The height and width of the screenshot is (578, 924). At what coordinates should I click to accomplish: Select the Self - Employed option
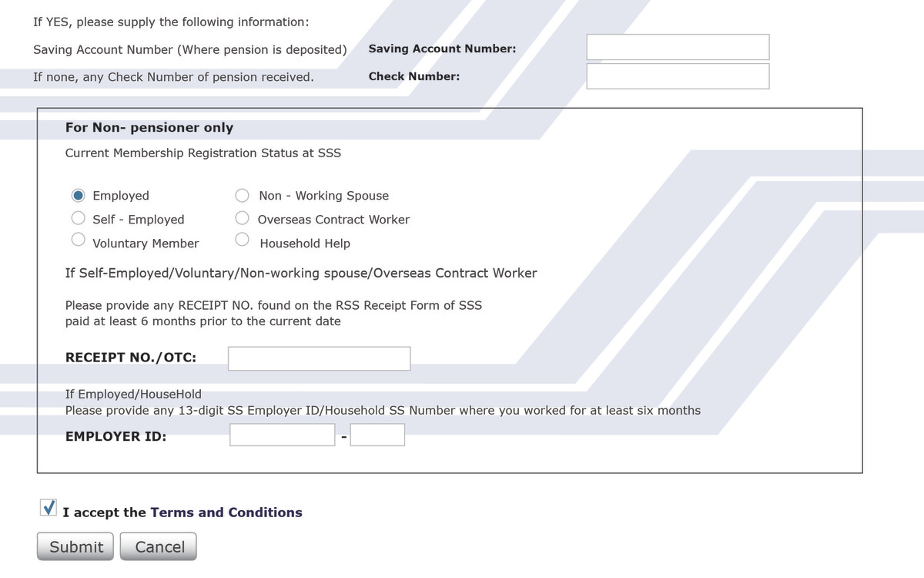pos(78,219)
